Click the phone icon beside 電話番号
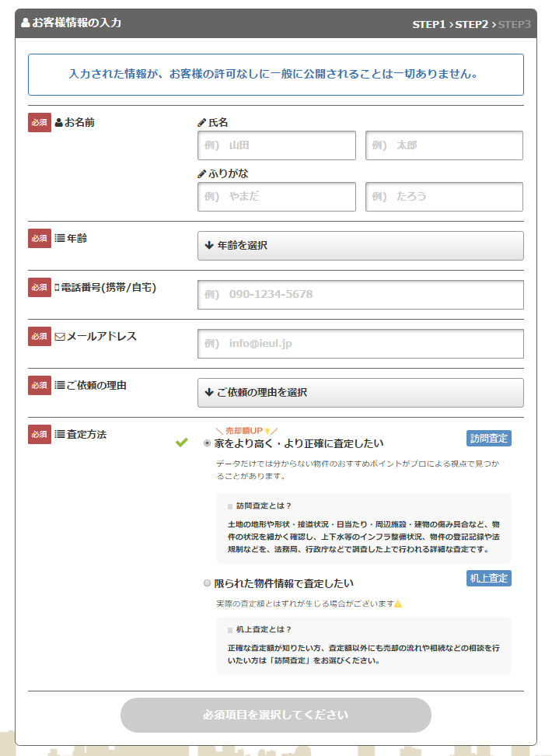 coord(57,287)
